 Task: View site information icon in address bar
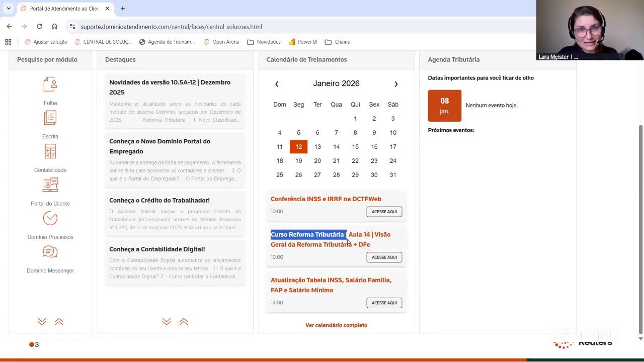pyautogui.click(x=72, y=27)
